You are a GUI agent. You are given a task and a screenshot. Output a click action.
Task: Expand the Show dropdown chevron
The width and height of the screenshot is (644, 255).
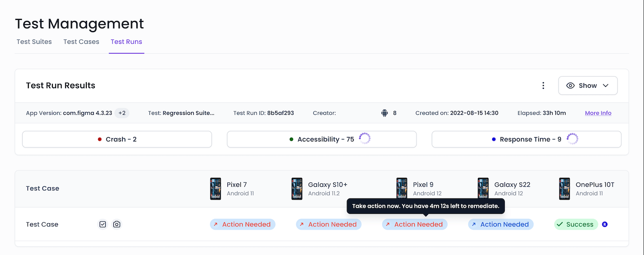[605, 86]
